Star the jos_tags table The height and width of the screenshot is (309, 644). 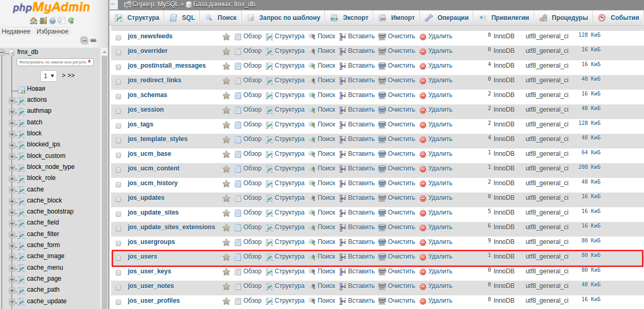pyautogui.click(x=226, y=125)
